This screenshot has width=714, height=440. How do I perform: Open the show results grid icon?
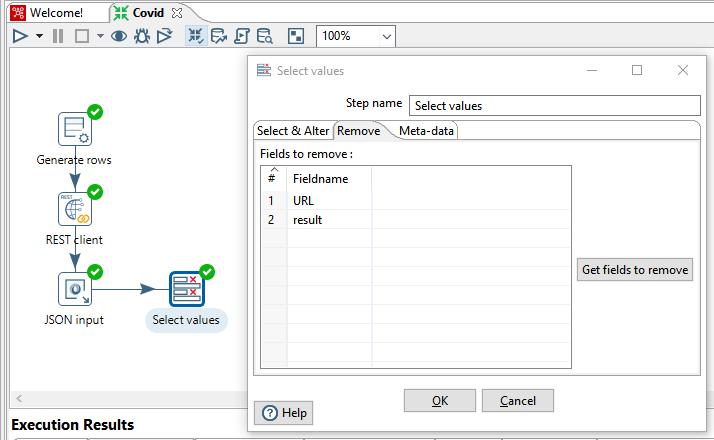[x=296, y=36]
